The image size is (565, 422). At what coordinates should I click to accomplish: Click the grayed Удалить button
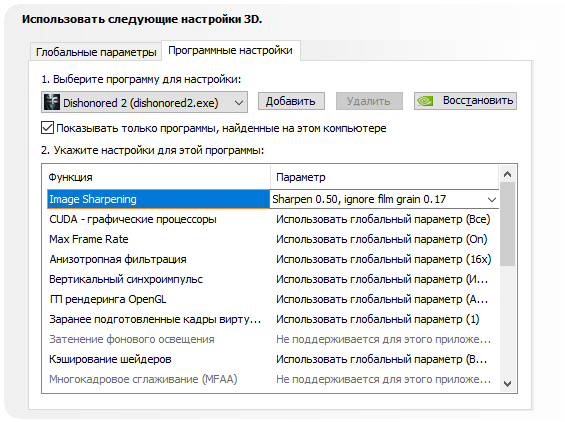pyautogui.click(x=369, y=101)
